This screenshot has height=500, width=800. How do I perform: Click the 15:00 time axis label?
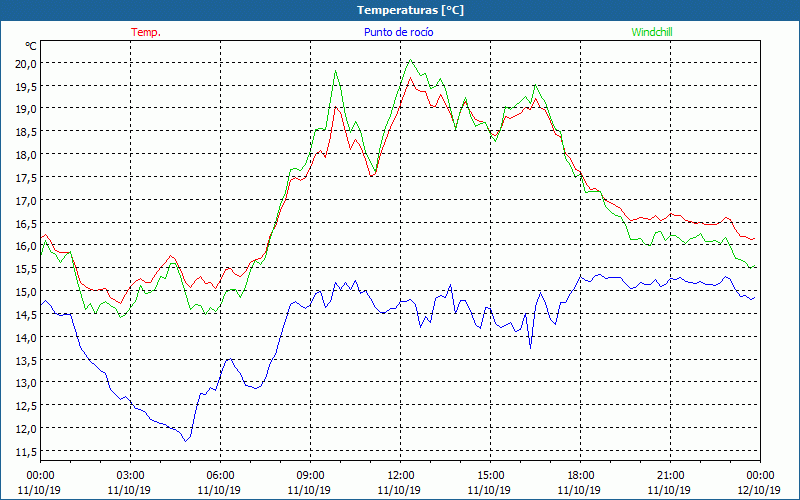click(490, 475)
